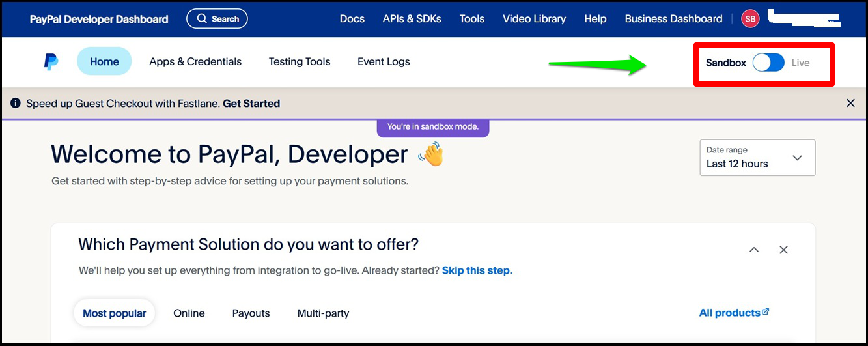
Task: Open Event Logs tab
Action: (384, 62)
